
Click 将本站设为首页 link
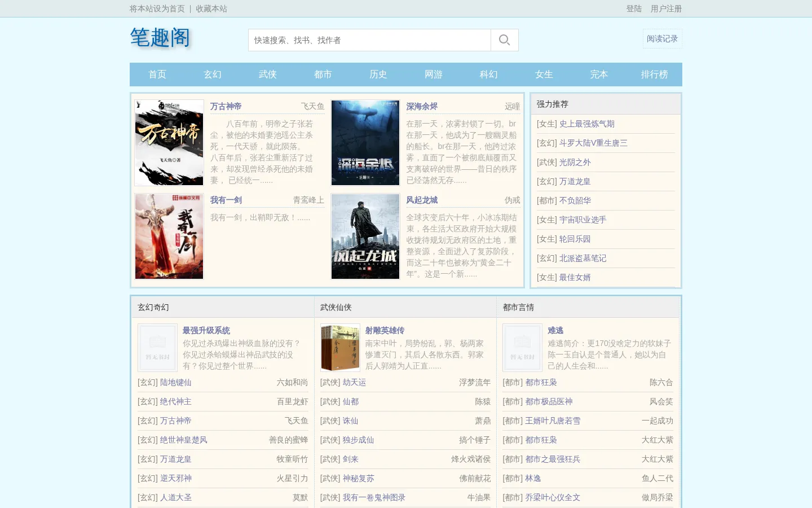157,8
